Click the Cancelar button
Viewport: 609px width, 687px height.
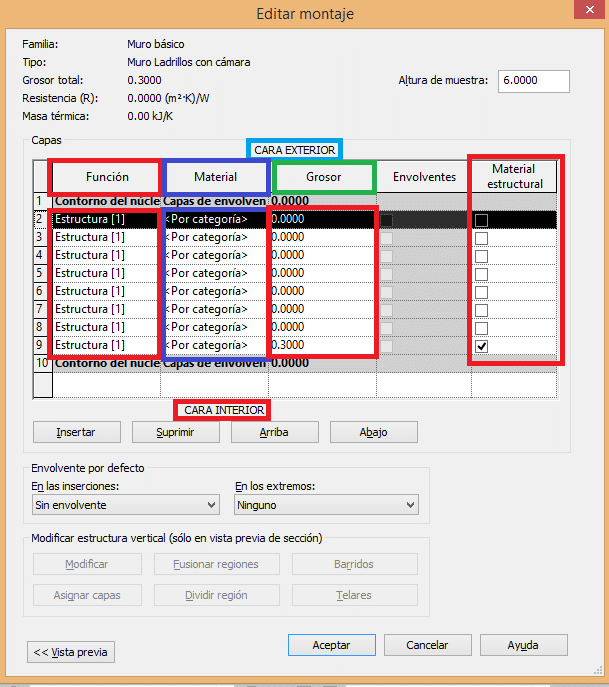click(x=426, y=645)
